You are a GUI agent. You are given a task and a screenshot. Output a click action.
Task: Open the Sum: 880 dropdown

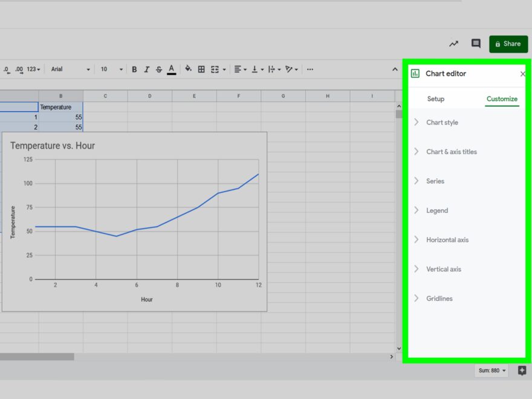pos(491,371)
